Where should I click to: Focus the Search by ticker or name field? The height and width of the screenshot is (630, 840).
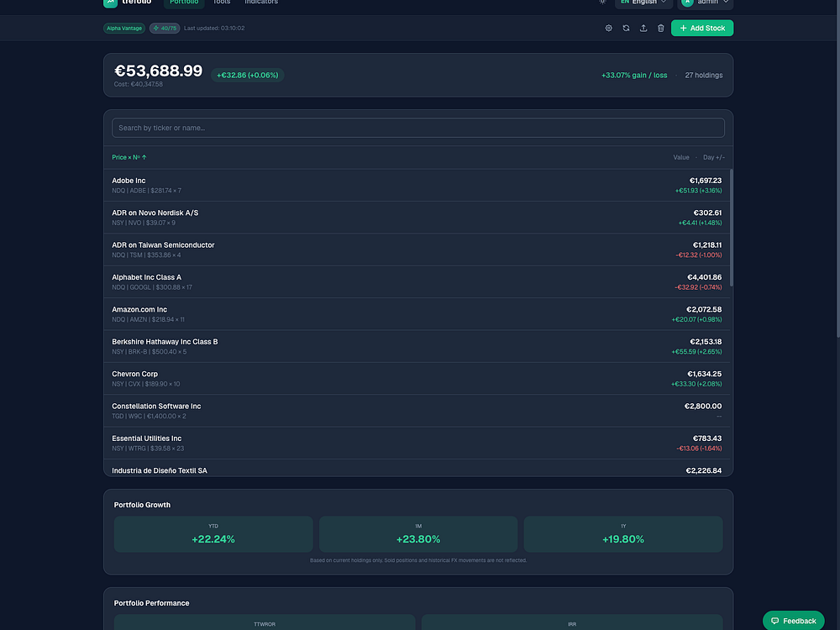click(x=417, y=128)
